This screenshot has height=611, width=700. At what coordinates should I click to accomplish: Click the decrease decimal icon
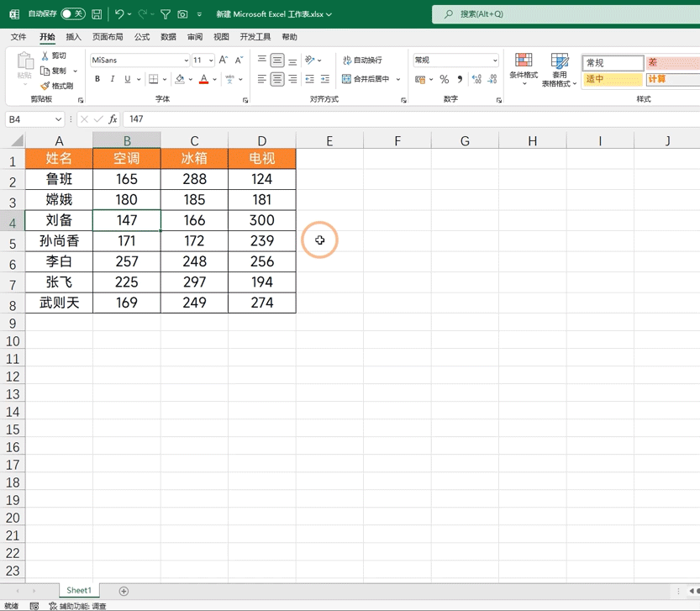click(x=492, y=80)
